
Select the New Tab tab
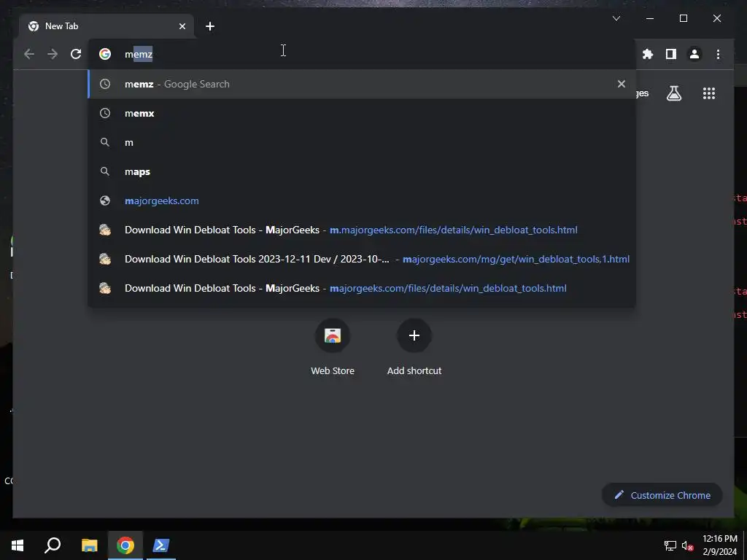(x=107, y=26)
